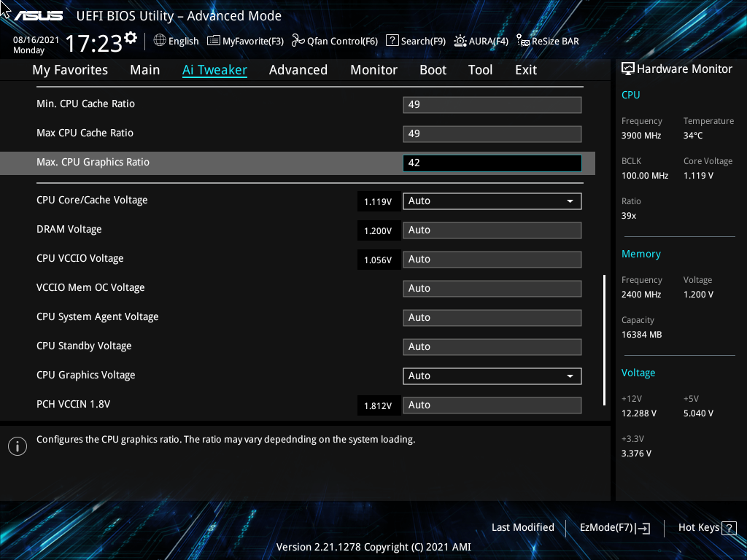Click the Voltage section heading
The image size is (747, 560).
pyautogui.click(x=638, y=373)
